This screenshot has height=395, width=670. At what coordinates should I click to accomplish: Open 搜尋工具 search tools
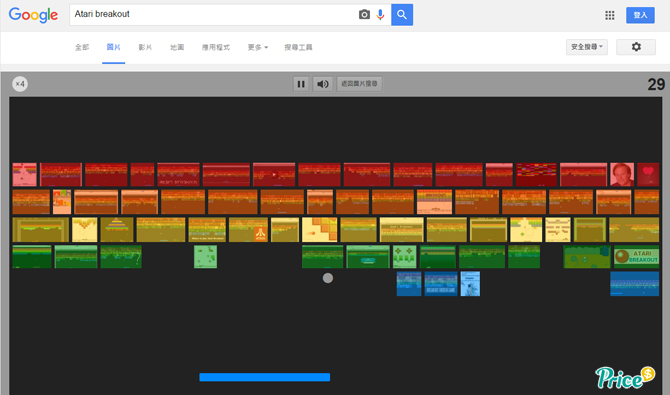[x=298, y=47]
